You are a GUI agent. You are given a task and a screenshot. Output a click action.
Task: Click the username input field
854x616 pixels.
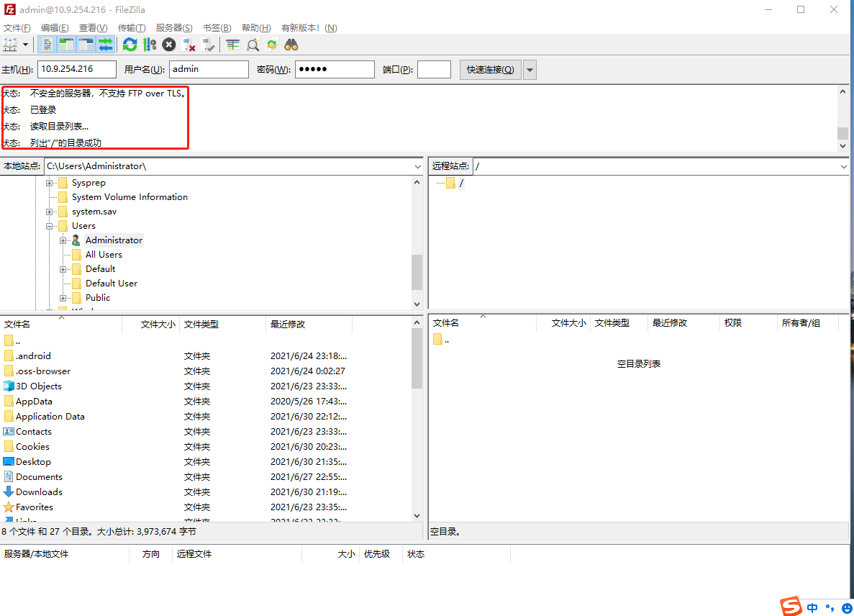(x=209, y=69)
